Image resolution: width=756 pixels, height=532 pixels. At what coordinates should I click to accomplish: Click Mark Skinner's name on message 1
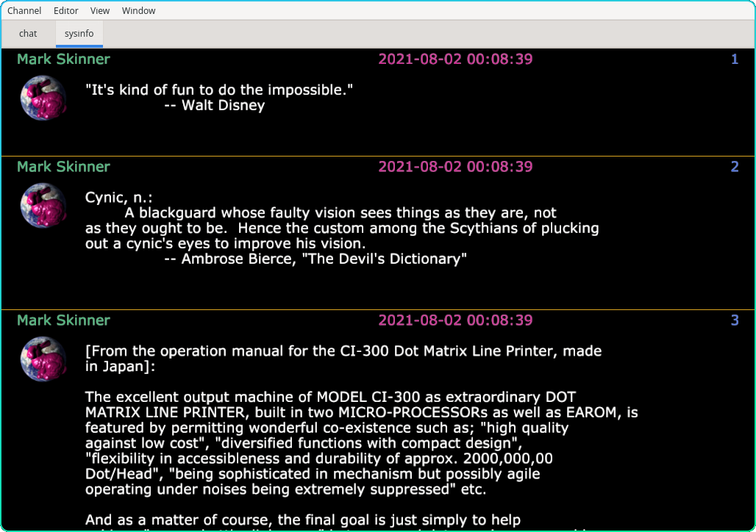coord(63,60)
